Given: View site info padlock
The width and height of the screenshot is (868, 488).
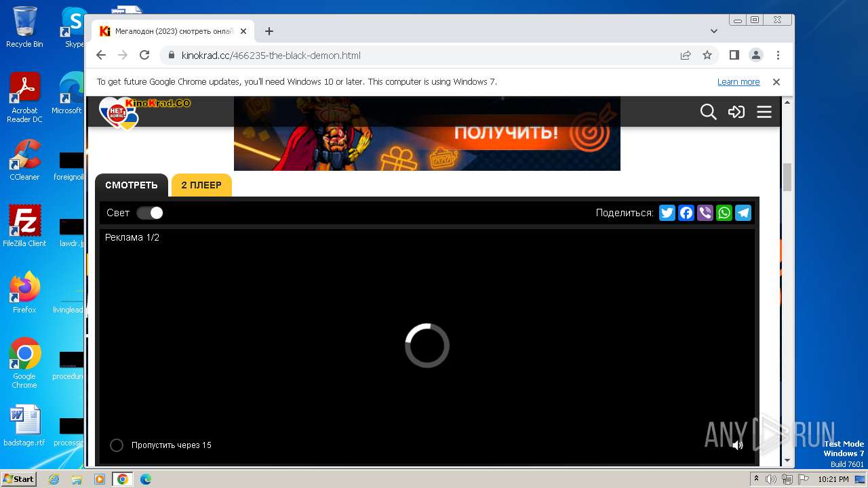Looking at the screenshot, I should (x=171, y=56).
